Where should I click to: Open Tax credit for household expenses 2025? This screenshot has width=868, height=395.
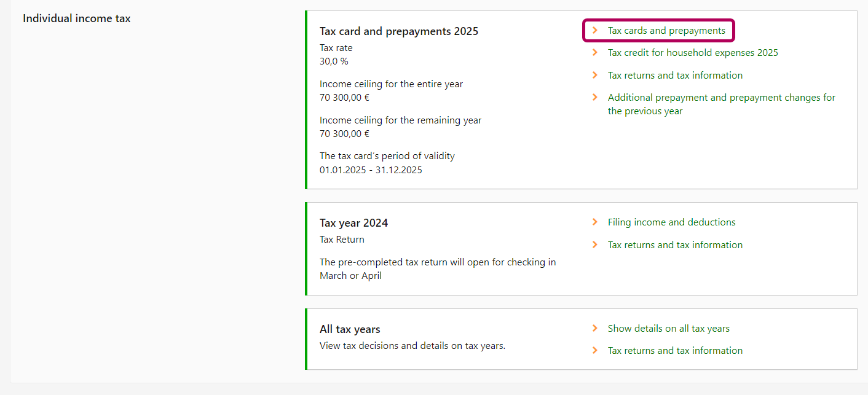point(692,53)
